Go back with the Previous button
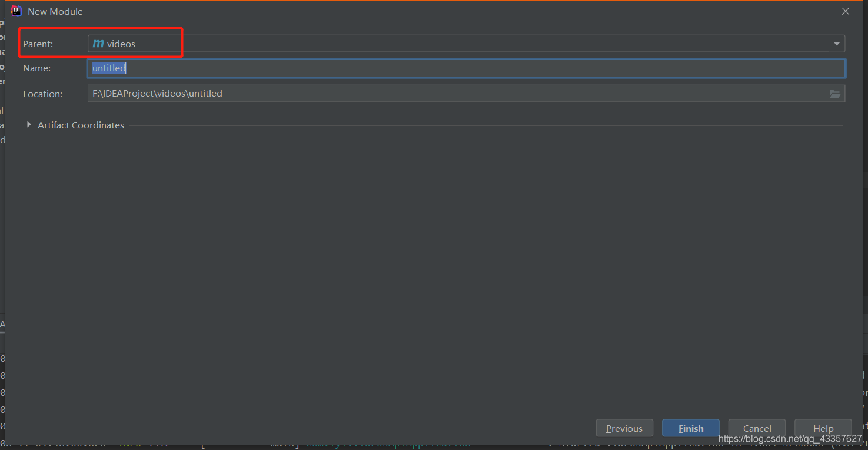 point(624,428)
